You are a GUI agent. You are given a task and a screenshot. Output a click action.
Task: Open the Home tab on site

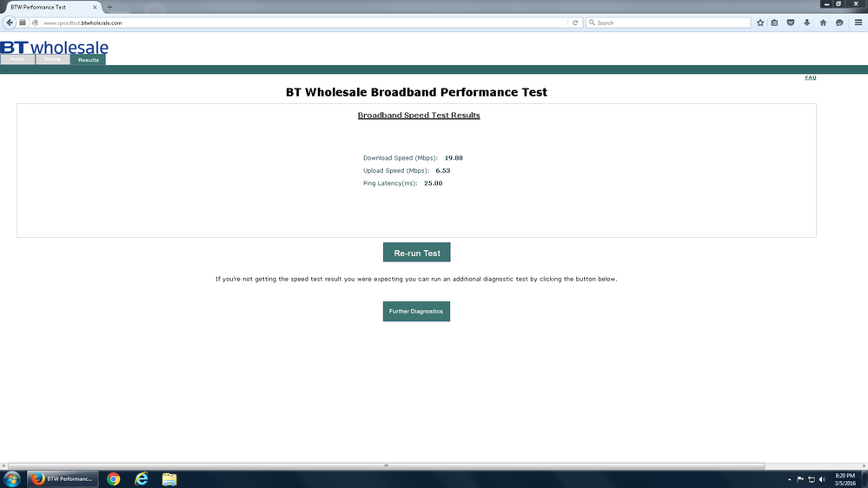click(x=17, y=59)
